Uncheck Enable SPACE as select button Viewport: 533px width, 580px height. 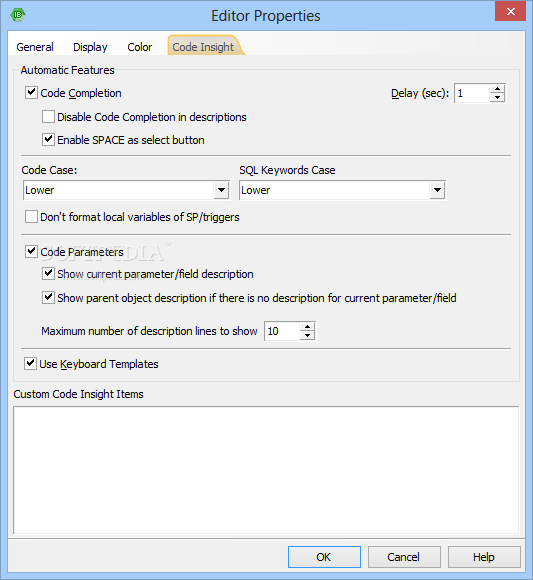48,140
